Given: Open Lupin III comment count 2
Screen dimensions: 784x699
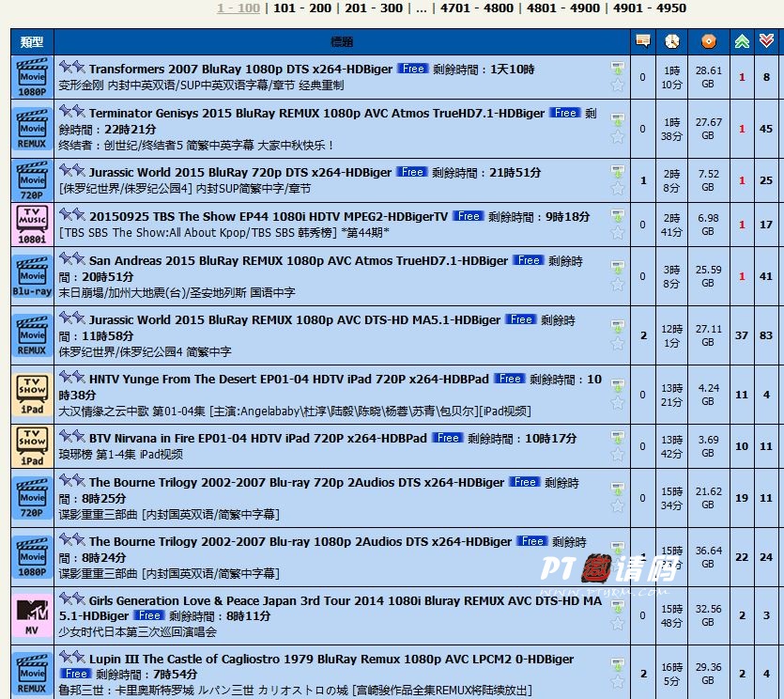Looking at the screenshot, I should pyautogui.click(x=643, y=674).
